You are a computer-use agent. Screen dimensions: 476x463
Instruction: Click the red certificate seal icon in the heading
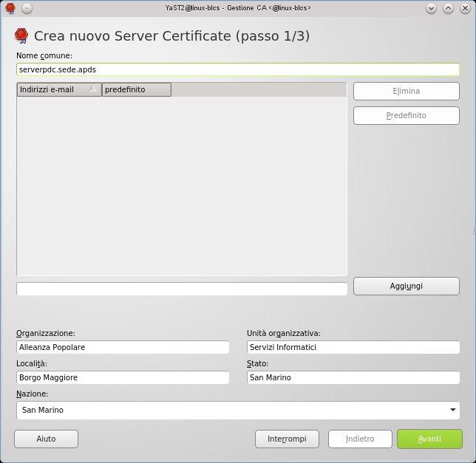21,36
